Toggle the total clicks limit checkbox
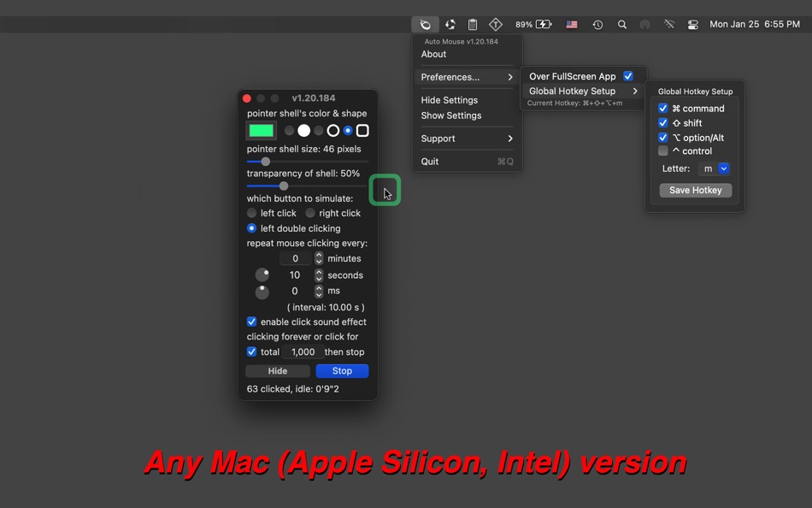Image resolution: width=812 pixels, height=508 pixels. point(251,352)
